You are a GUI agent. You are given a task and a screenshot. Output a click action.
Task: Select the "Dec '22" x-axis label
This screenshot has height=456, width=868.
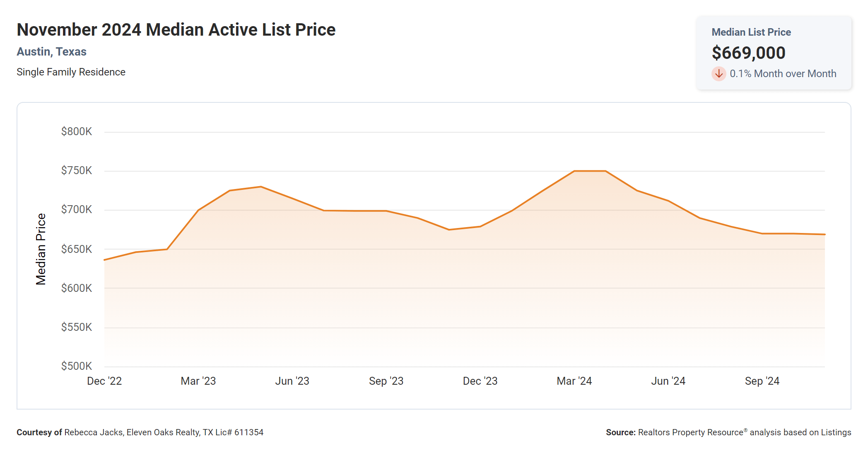pos(104,381)
